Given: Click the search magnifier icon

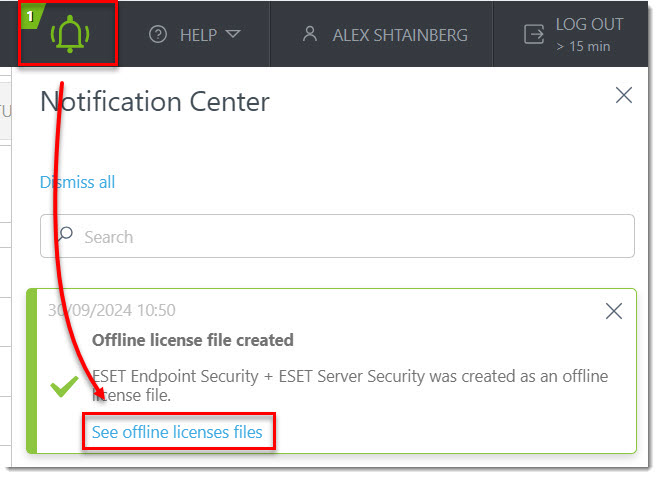Looking at the screenshot, I should click(x=65, y=233).
